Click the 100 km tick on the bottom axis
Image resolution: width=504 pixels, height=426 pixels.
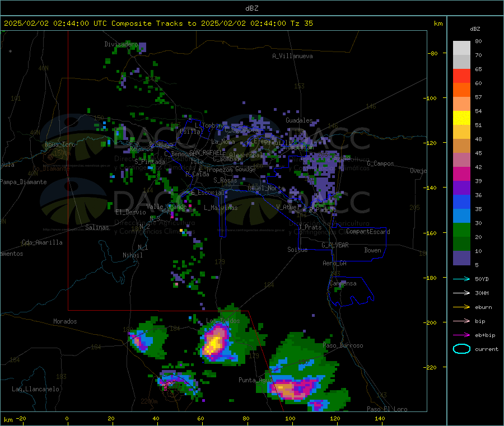pyautogui.click(x=290, y=419)
